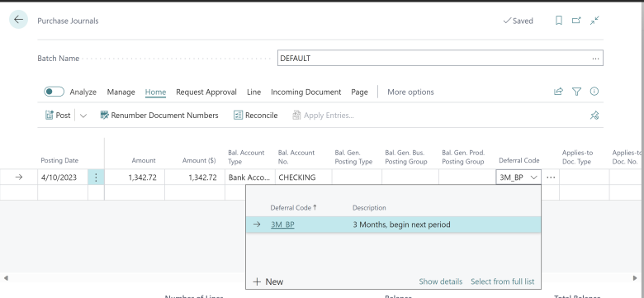Click the Bal. Gen. Posting Type empty cell
The height and width of the screenshot is (298, 644).
(x=357, y=177)
